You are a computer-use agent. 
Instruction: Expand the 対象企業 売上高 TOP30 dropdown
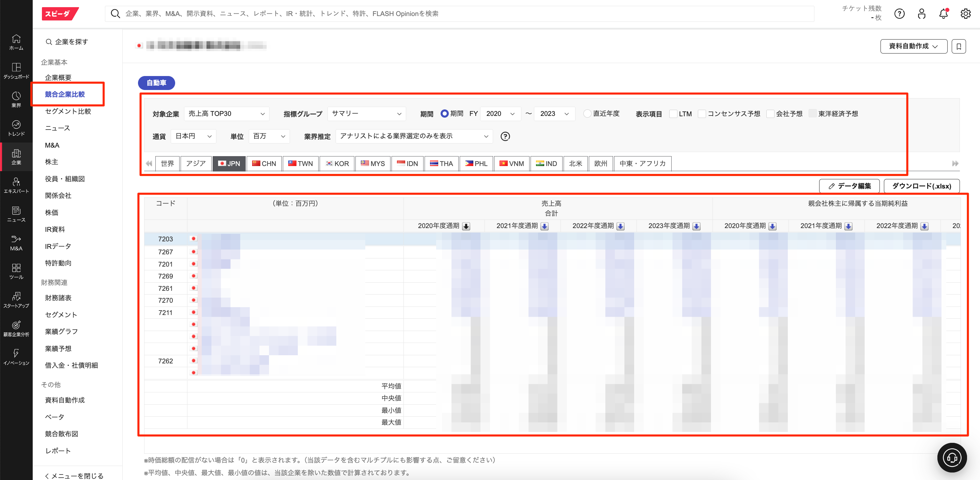pos(226,114)
